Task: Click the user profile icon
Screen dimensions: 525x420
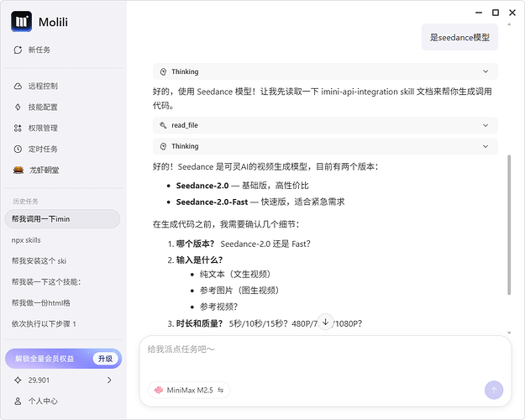Action: [18, 401]
